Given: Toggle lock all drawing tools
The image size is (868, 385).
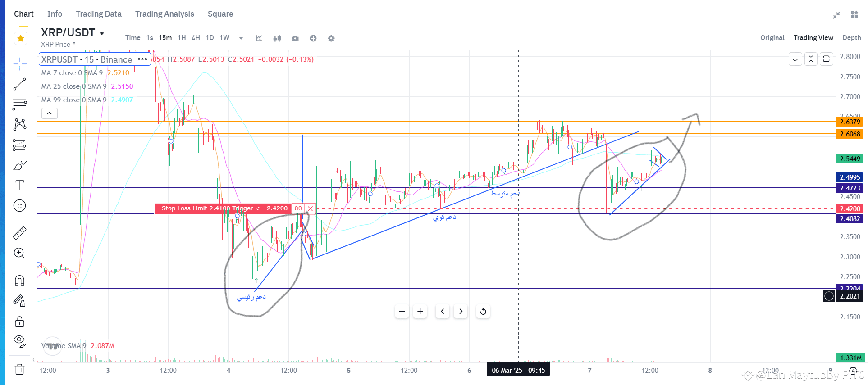Looking at the screenshot, I should tap(19, 322).
